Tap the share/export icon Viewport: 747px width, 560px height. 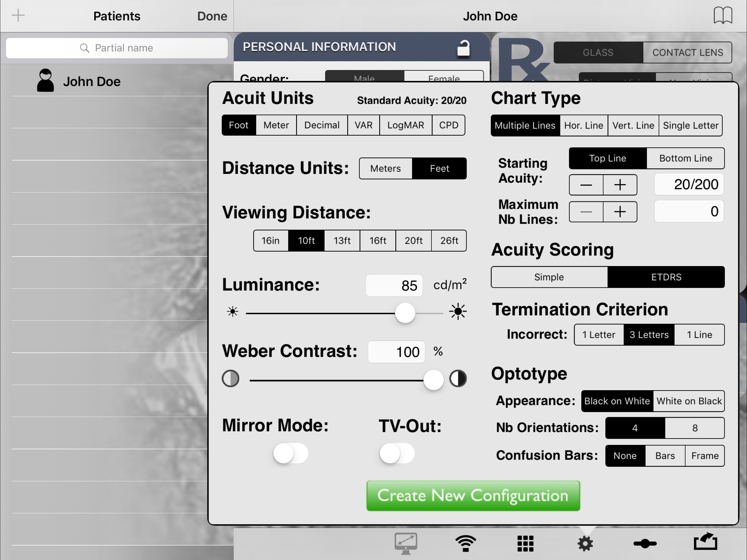coord(705,542)
